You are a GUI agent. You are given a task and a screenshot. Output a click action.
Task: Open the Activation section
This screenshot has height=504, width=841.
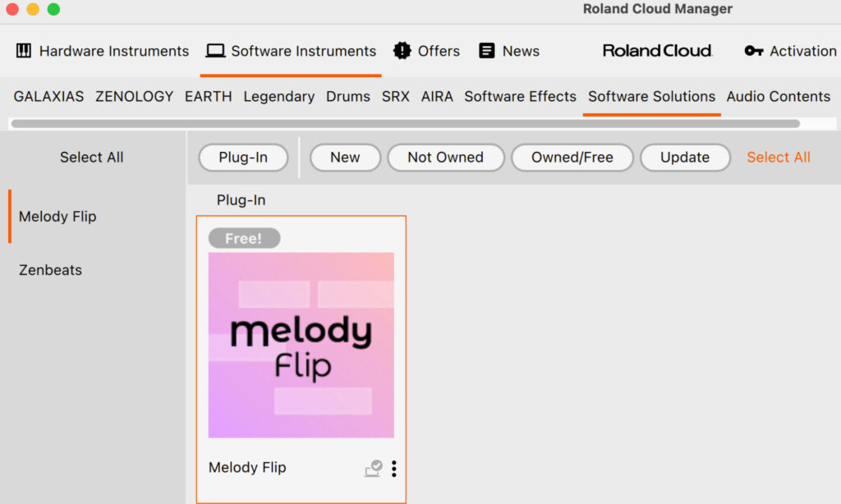pyautogui.click(x=791, y=51)
